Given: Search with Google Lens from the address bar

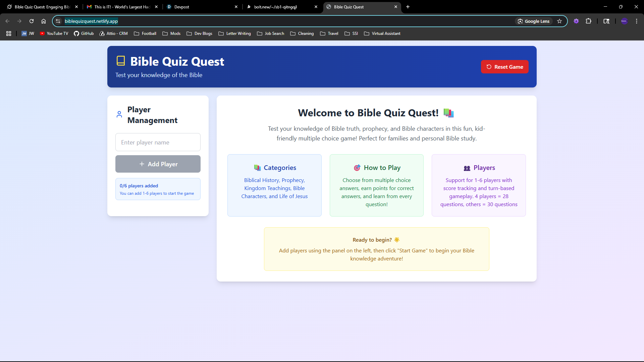Looking at the screenshot, I should (534, 21).
